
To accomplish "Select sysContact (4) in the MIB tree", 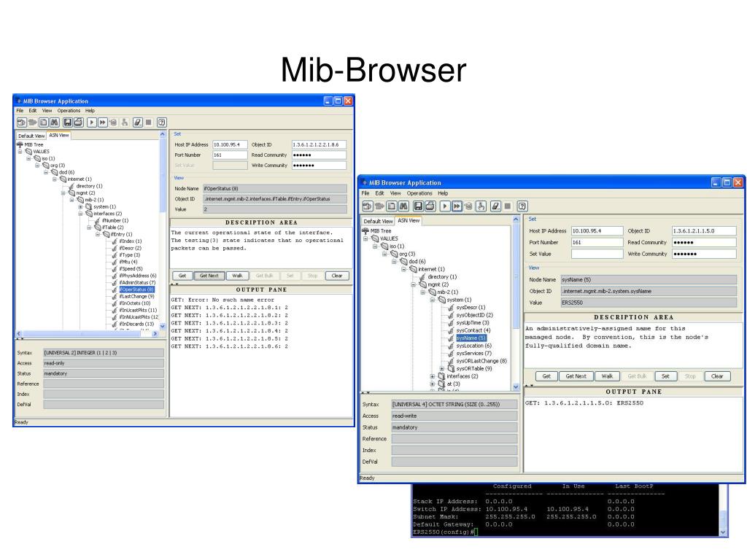I will [473, 330].
